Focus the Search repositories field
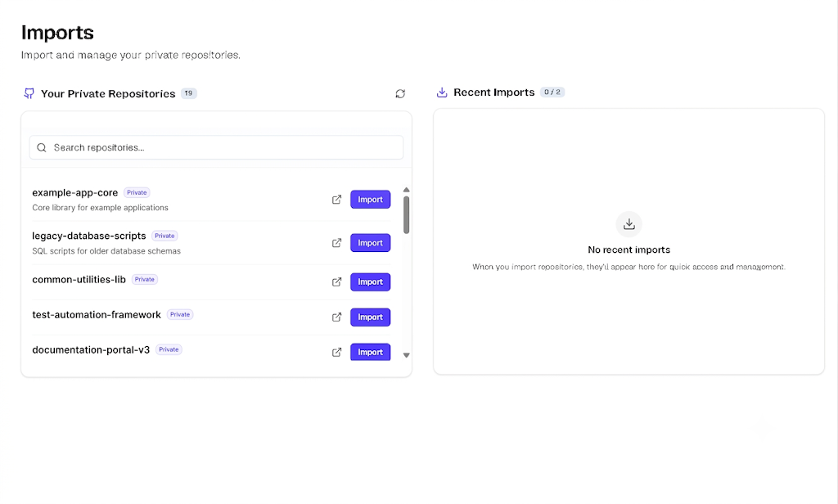This screenshot has width=838, height=504. (x=216, y=147)
